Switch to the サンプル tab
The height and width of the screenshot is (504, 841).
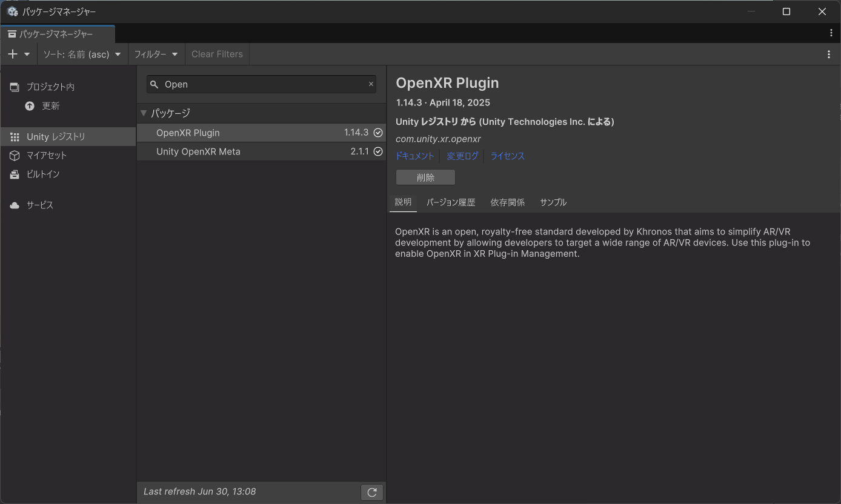click(x=553, y=202)
